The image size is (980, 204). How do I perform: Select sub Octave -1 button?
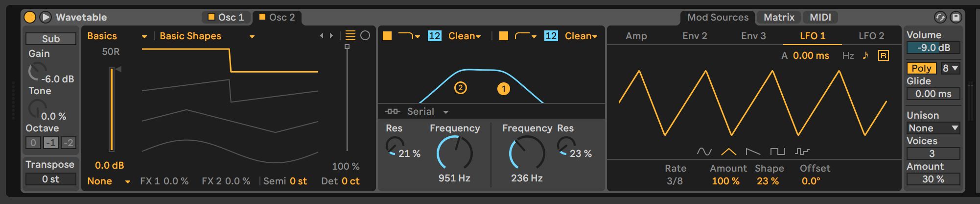(50, 143)
